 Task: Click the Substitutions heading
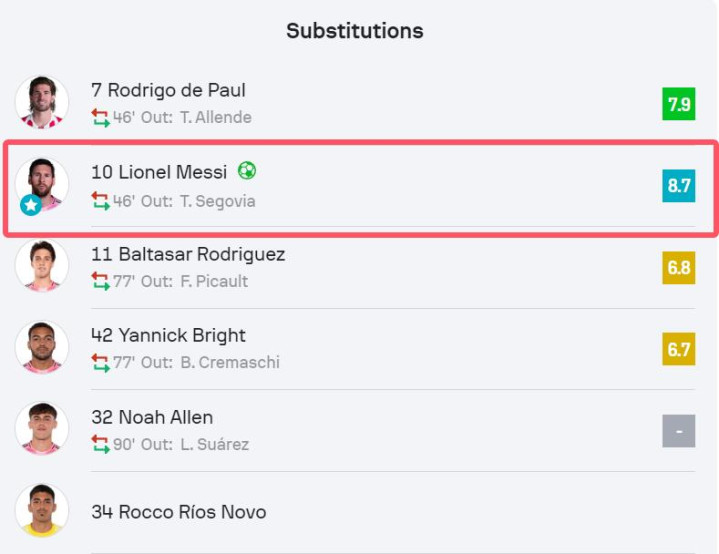pyautogui.click(x=355, y=31)
